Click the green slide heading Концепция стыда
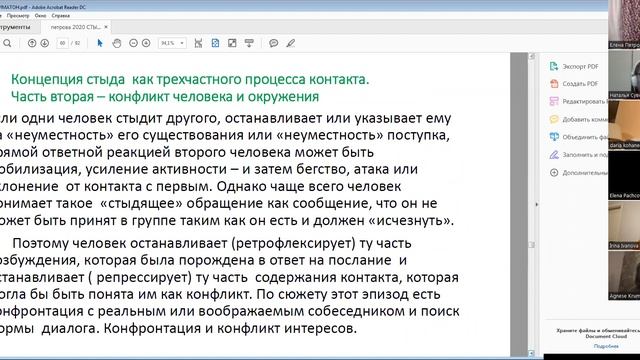This screenshot has height=360, width=640. [190, 79]
